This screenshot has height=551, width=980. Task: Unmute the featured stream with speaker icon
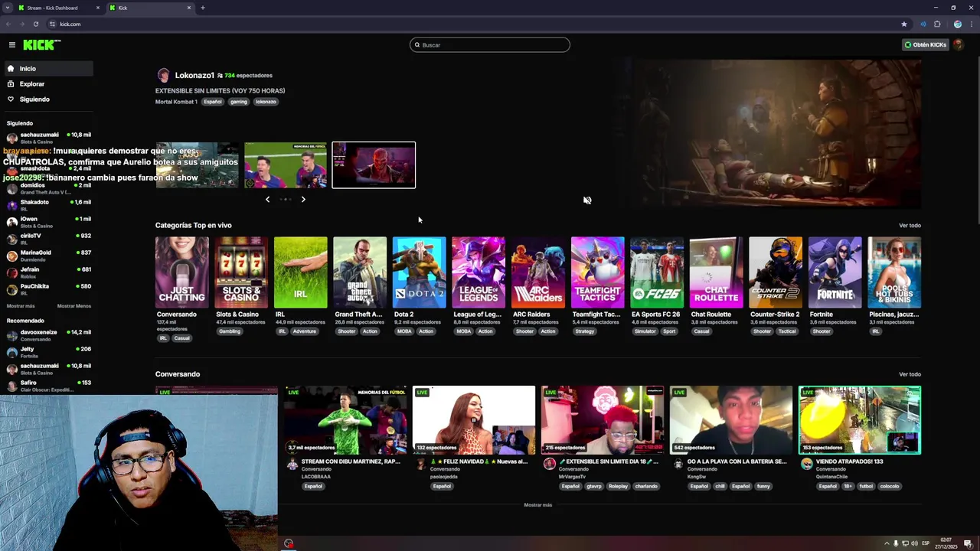tap(587, 201)
